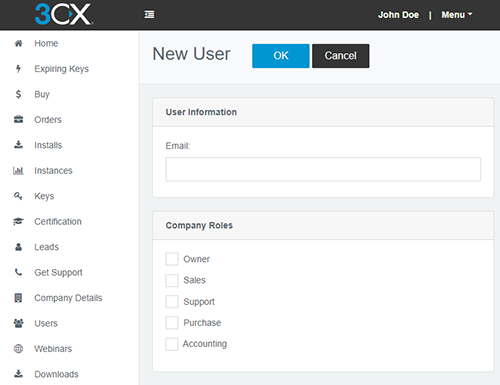
Task: Click the Accounting role label
Action: 205,344
